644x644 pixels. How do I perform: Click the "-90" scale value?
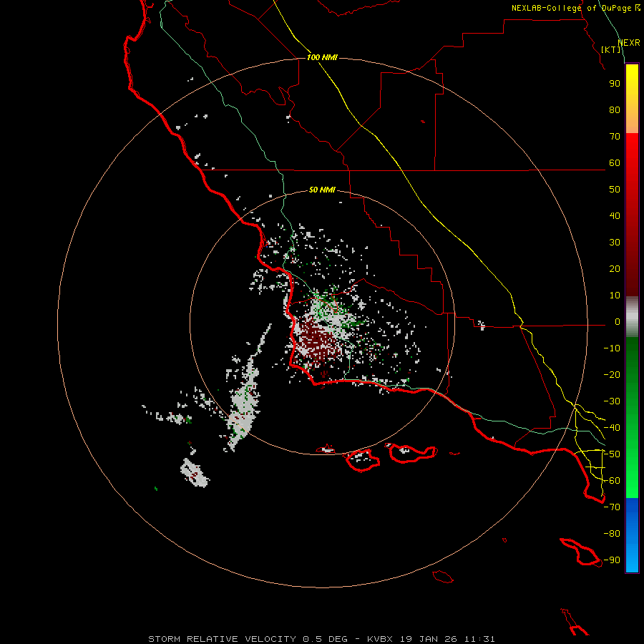[x=612, y=560]
